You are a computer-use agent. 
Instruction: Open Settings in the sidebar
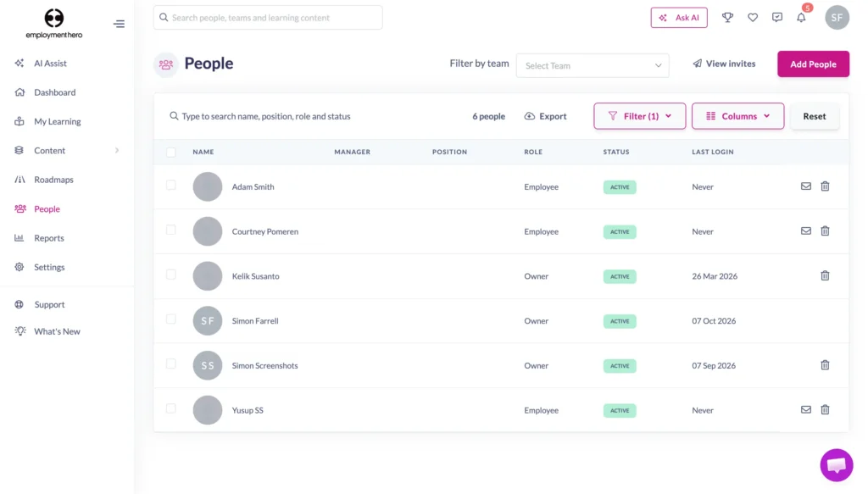[x=49, y=267]
